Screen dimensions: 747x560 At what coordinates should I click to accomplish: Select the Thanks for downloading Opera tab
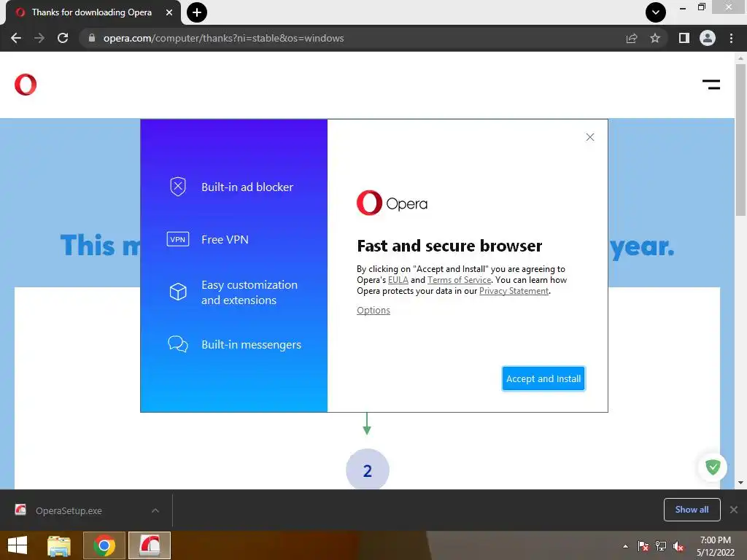(93, 12)
